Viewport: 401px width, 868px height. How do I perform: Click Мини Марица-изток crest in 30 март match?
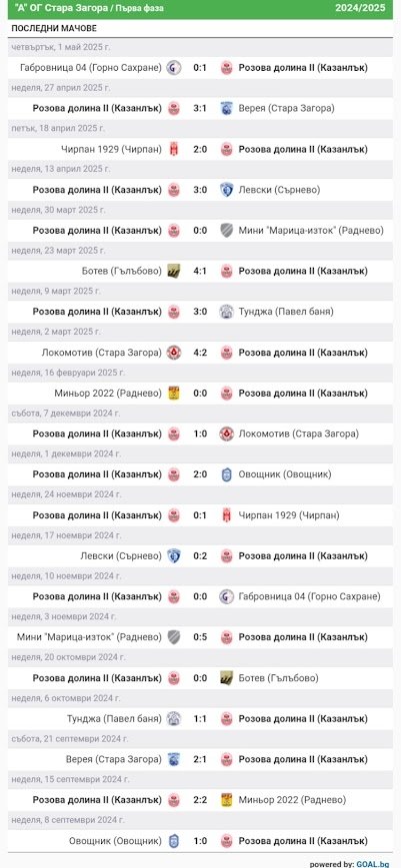(226, 231)
